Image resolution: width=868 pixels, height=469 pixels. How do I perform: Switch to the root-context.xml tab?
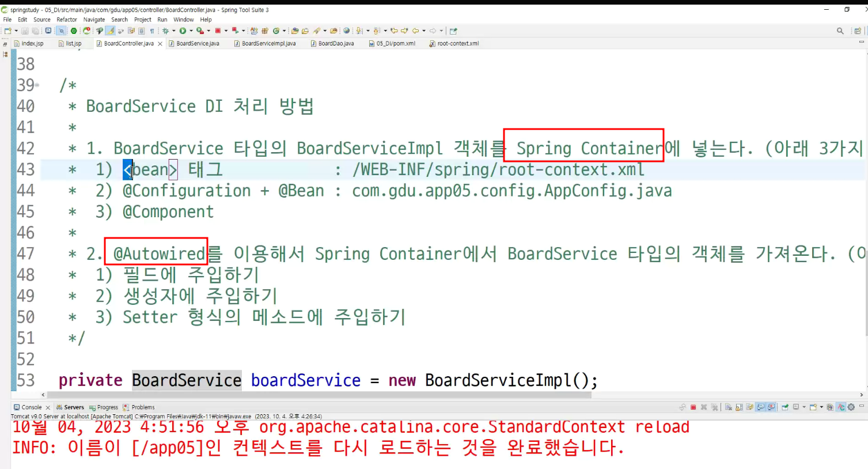tap(454, 43)
